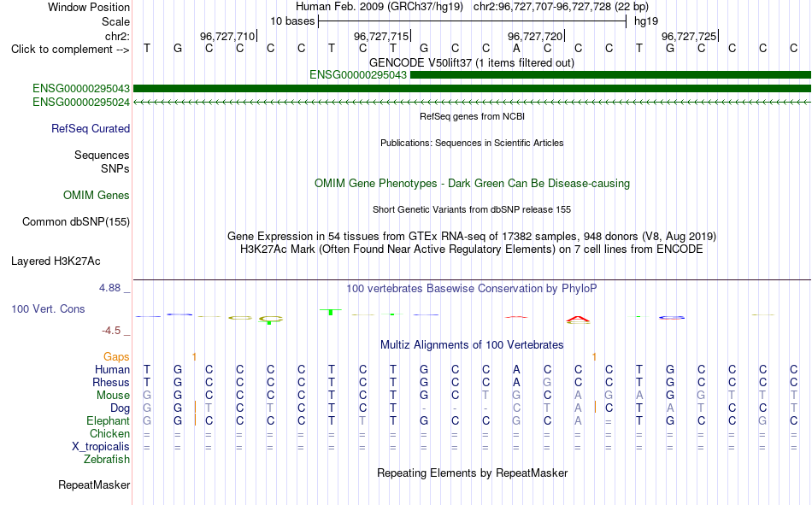Click OMIM Gene Phenotypes track title
This screenshot has width=812, height=505.
472,184
